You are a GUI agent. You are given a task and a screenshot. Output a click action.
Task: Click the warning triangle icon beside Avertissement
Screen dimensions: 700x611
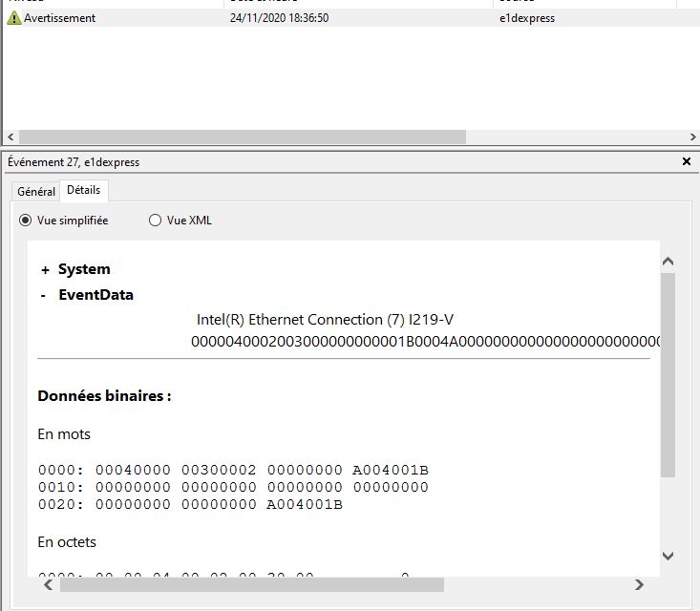[x=13, y=18]
